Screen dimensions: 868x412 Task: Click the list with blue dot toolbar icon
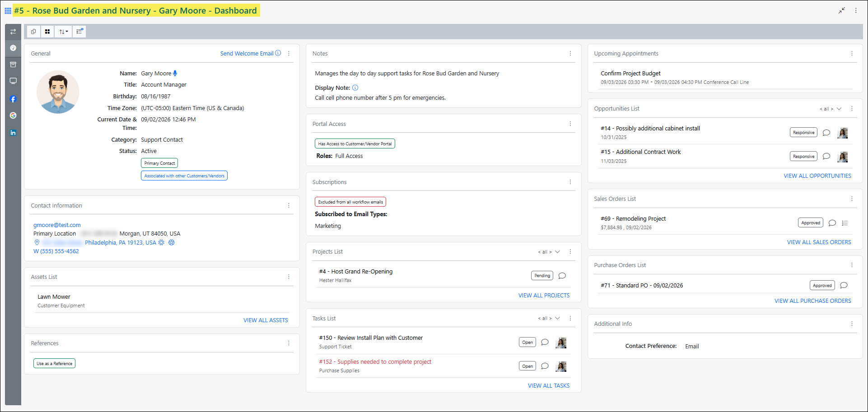[x=79, y=32]
